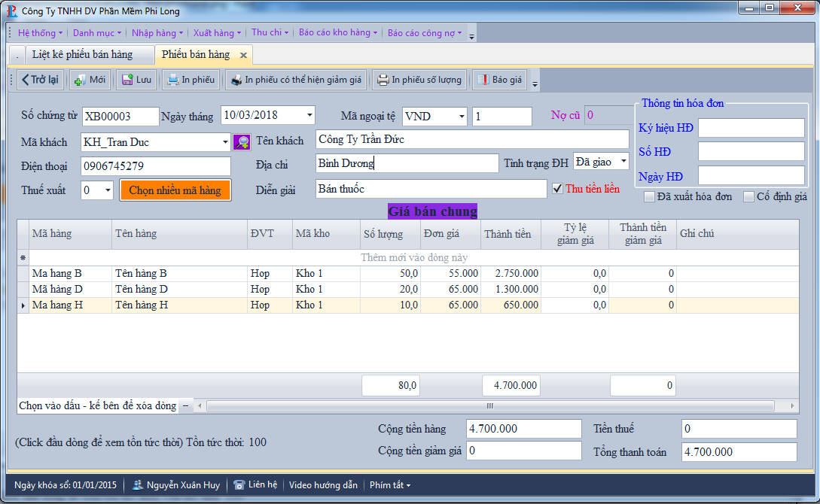The image size is (820, 504).
Task: Click Giá bán chung purple label
Action: (x=432, y=211)
